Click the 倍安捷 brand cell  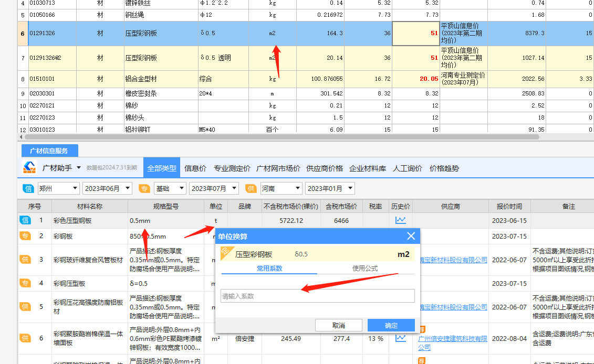click(244, 339)
